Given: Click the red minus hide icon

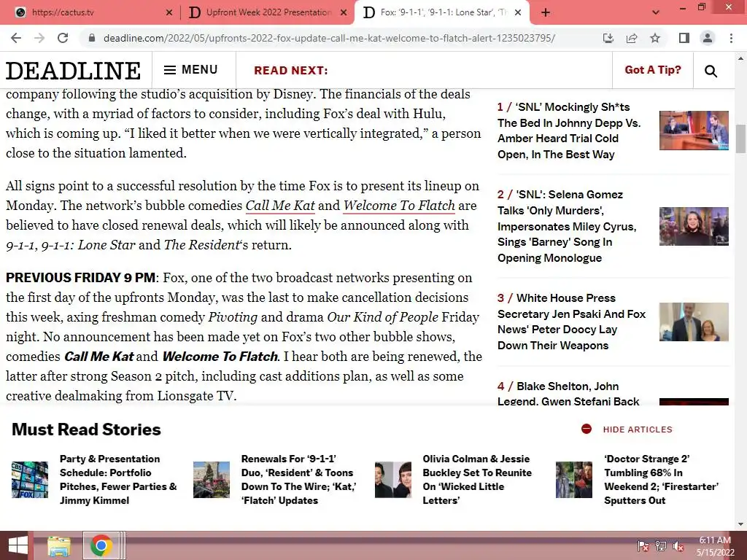Looking at the screenshot, I should 587,429.
